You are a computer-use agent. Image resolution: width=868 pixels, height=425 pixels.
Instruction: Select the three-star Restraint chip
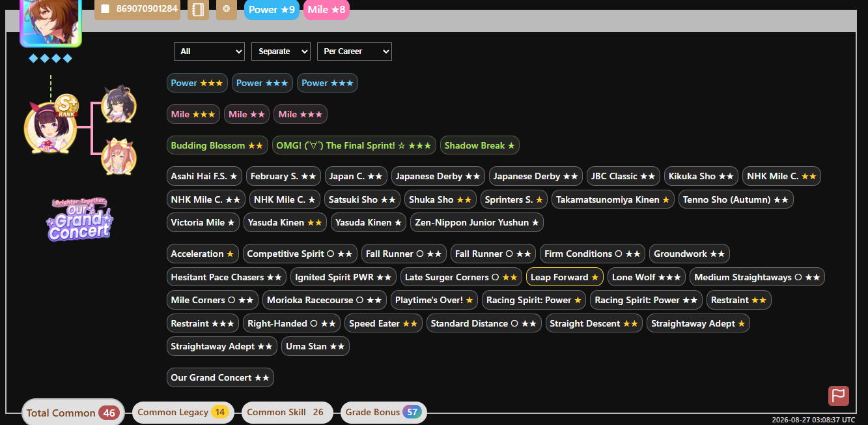tap(203, 323)
